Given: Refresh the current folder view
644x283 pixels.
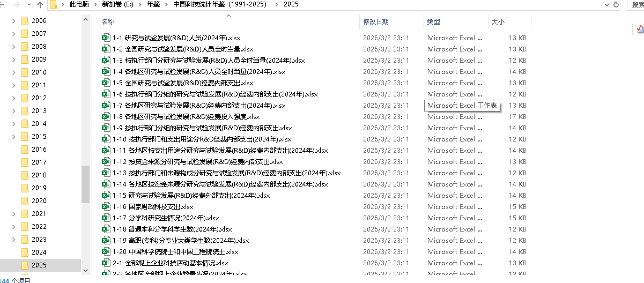Looking at the screenshot, I should 617,4.
